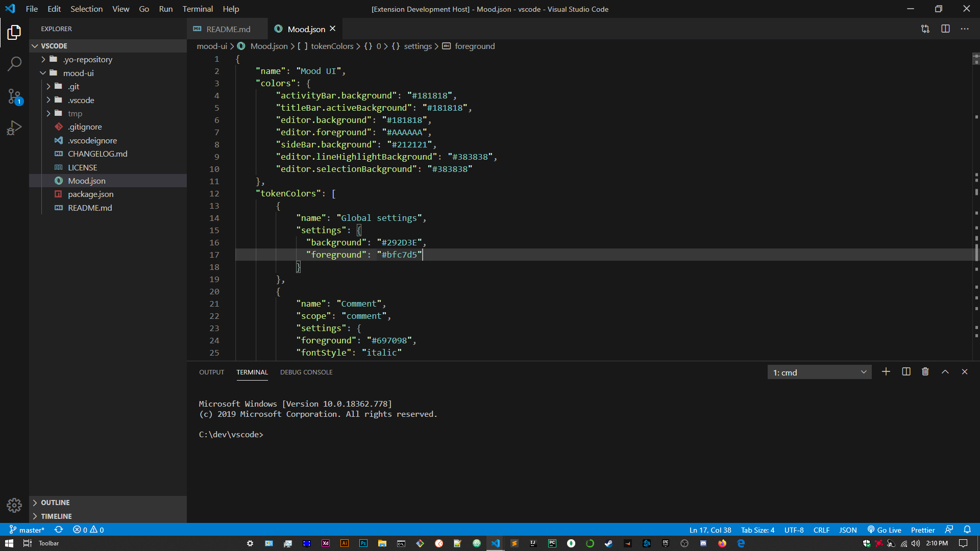Image resolution: width=980 pixels, height=551 pixels.
Task: Click the Open Changes compare icon
Action: click(x=925, y=29)
